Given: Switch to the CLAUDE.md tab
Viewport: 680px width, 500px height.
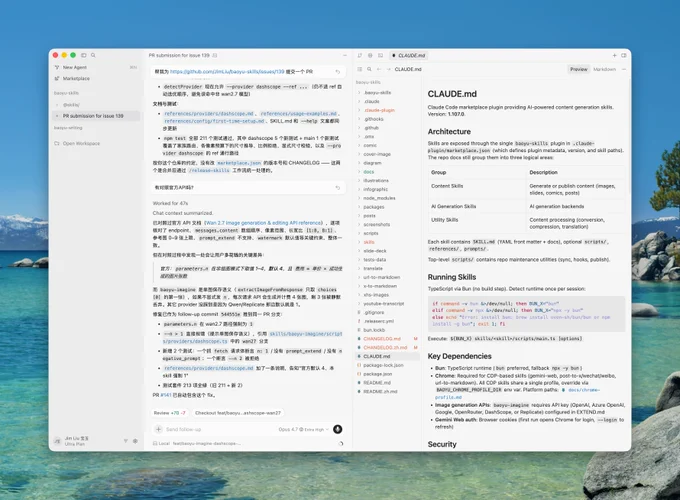Looking at the screenshot, I should [409, 56].
